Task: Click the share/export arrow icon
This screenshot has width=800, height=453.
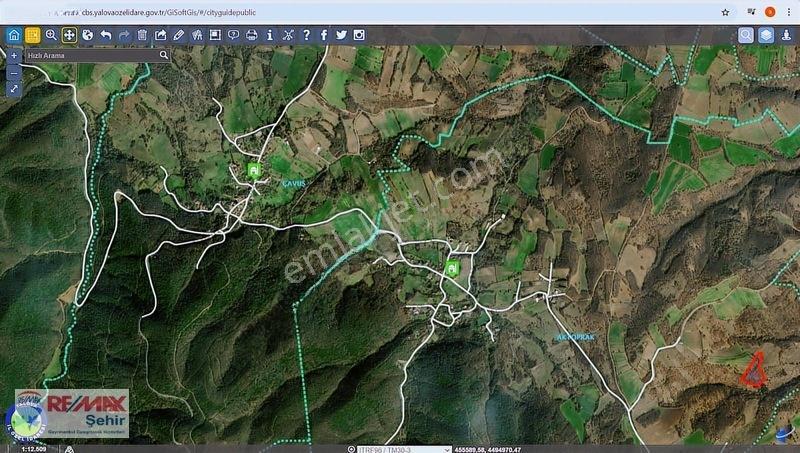Action: tap(160, 35)
